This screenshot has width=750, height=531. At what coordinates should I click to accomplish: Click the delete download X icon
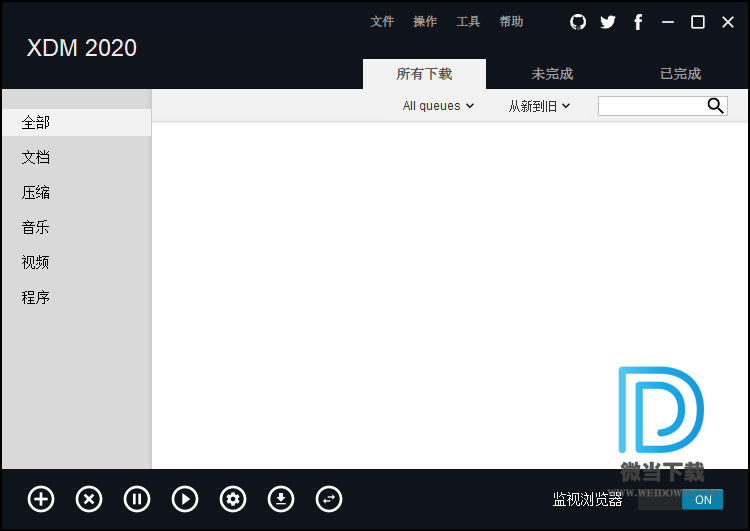point(89,499)
